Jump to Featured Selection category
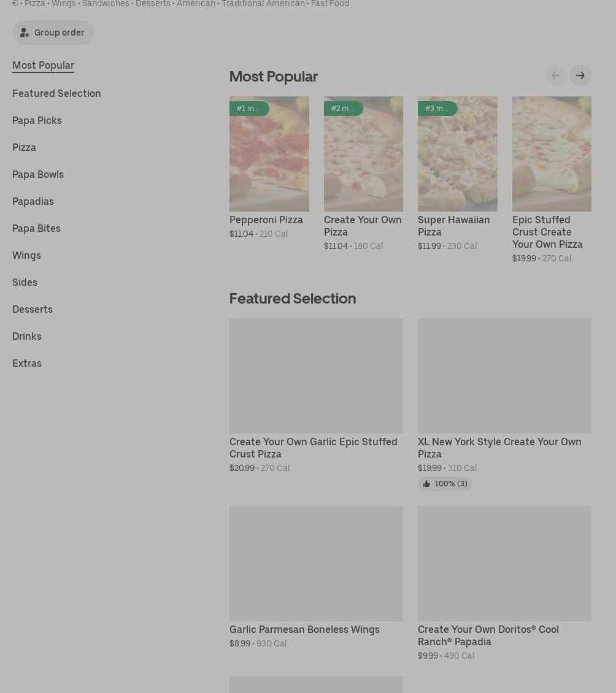The height and width of the screenshot is (693, 616). pyautogui.click(x=56, y=93)
